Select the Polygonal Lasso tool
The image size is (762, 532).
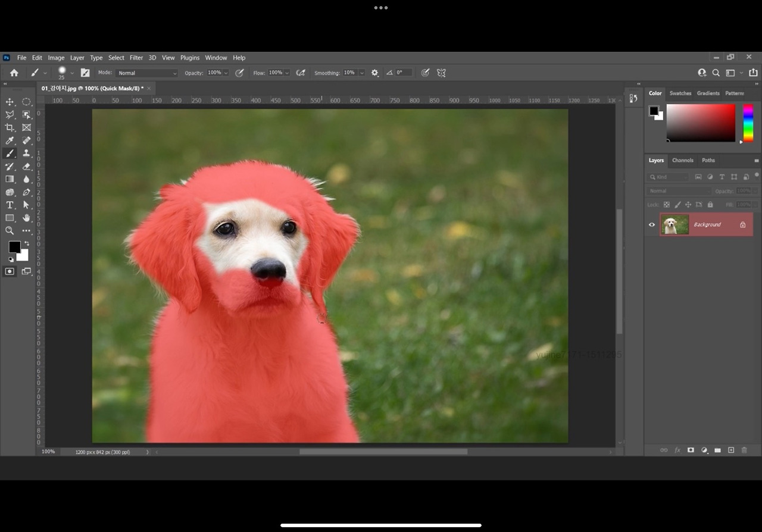(x=10, y=115)
